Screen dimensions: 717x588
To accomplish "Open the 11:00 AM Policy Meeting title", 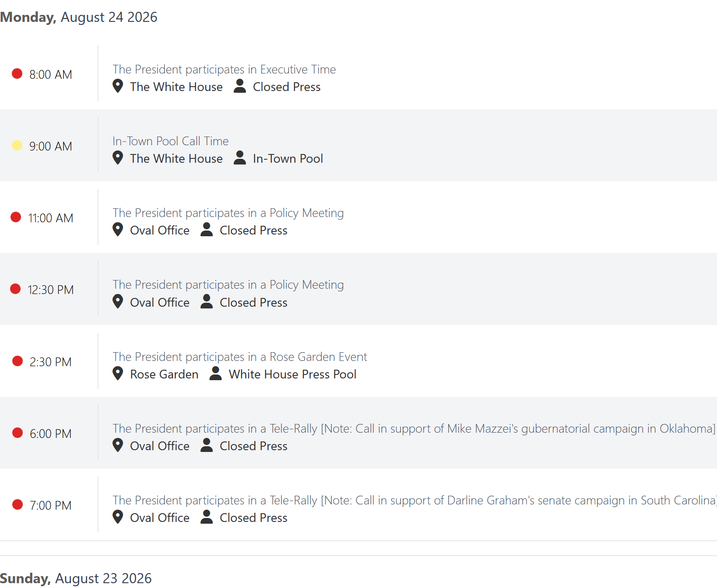I will 228,213.
